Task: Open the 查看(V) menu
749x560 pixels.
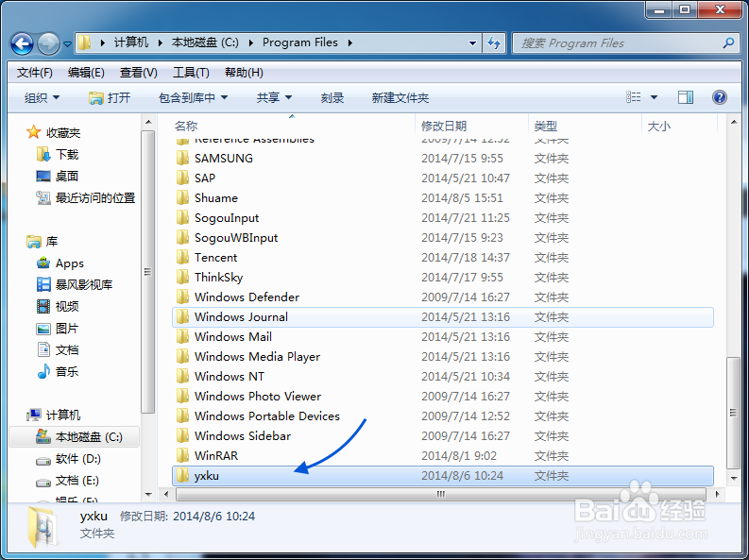Action: (138, 73)
